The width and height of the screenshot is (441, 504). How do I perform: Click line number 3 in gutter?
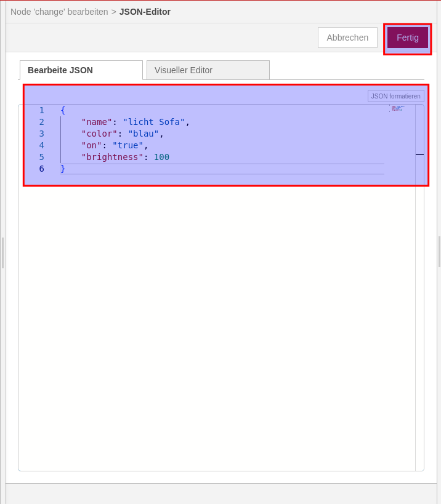pyautogui.click(x=41, y=134)
